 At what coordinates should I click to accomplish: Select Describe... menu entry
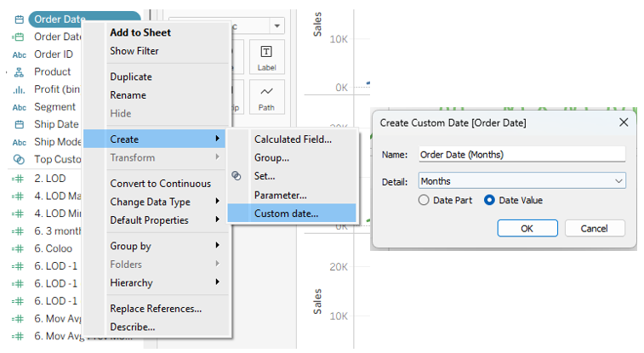pyautogui.click(x=133, y=327)
